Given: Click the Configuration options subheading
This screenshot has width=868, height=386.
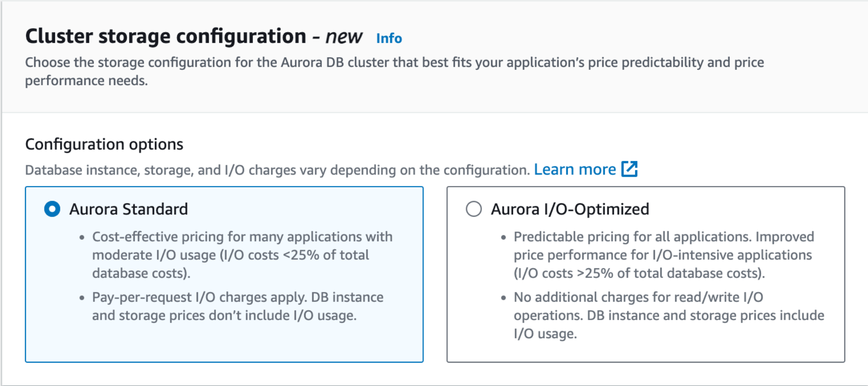Looking at the screenshot, I should pyautogui.click(x=104, y=145).
